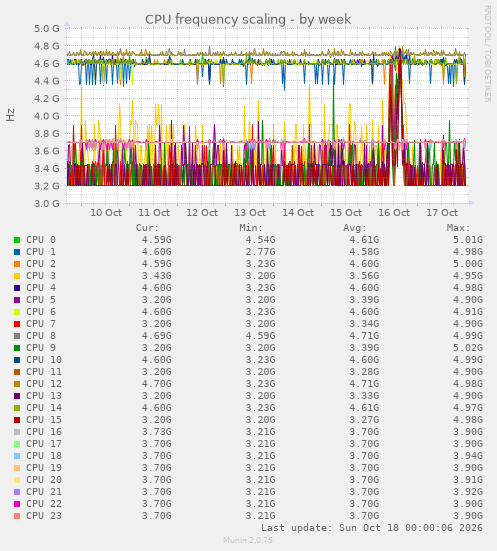Click CPU 2 maximum value 5.00G
Viewport: 497px width, 551px height.
point(468,264)
